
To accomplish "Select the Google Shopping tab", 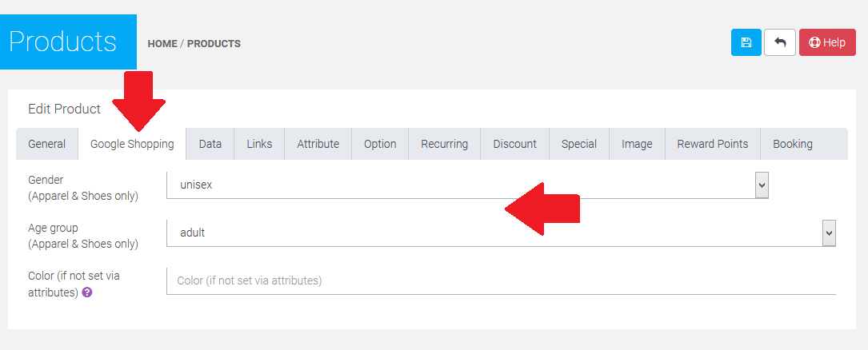I will coord(132,144).
